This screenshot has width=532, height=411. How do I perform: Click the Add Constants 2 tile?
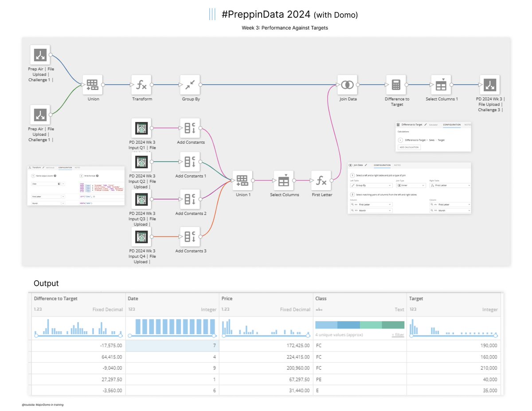(x=190, y=199)
